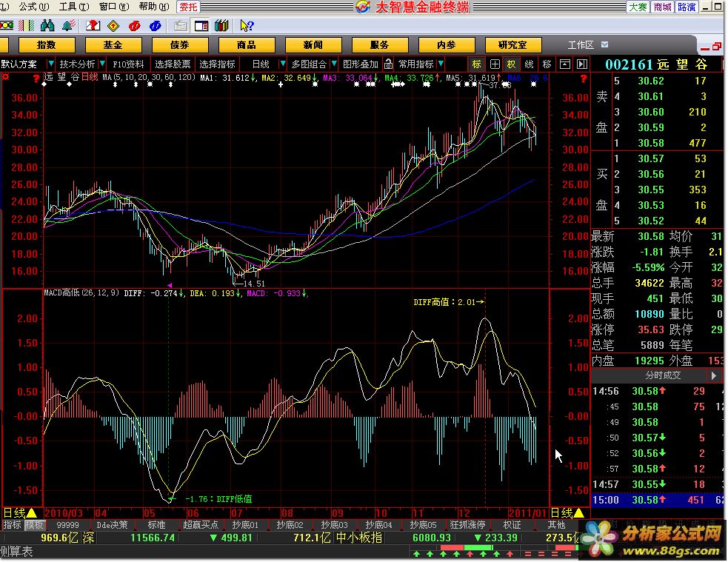Select the 狂抓涨停 indicator tab
Screen dimensions: 728x562
pyautogui.click(x=467, y=525)
